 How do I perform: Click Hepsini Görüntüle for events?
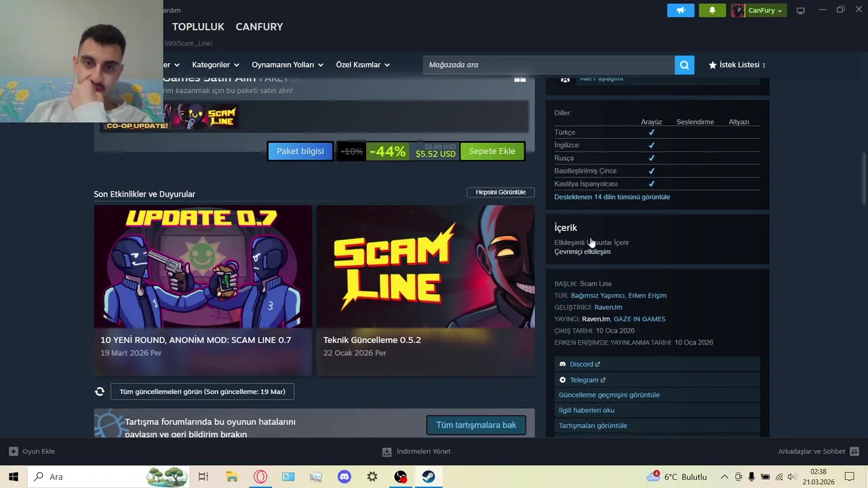tap(500, 192)
